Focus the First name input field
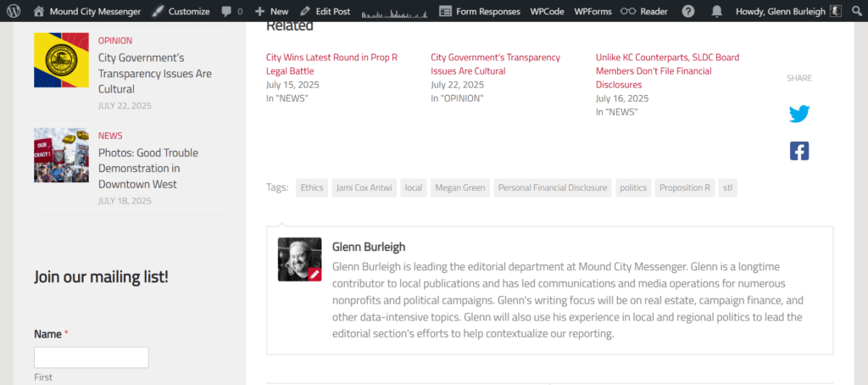The width and height of the screenshot is (868, 385). point(92,357)
